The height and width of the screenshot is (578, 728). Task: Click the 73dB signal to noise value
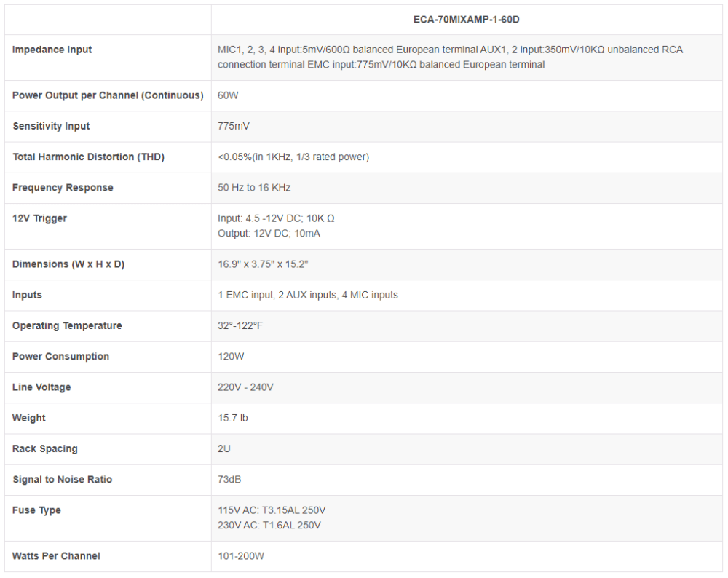pyautogui.click(x=229, y=480)
